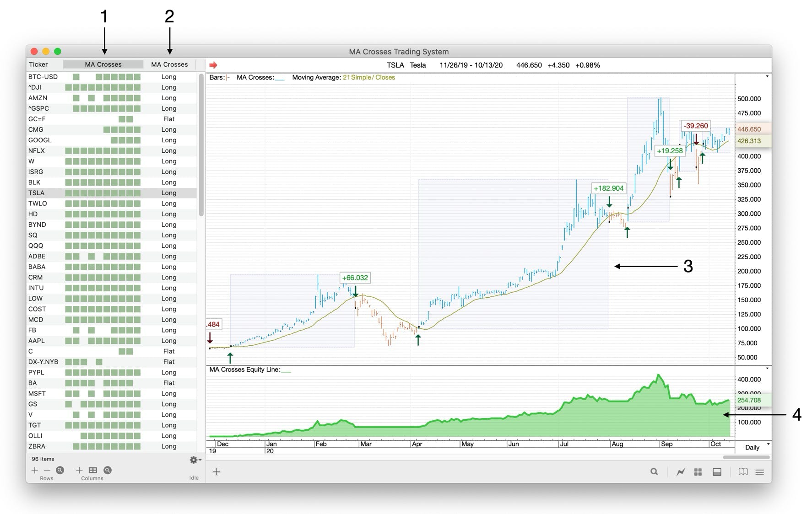Click the lightning chart icon in bottom toolbar
812x514 pixels.
coord(681,471)
